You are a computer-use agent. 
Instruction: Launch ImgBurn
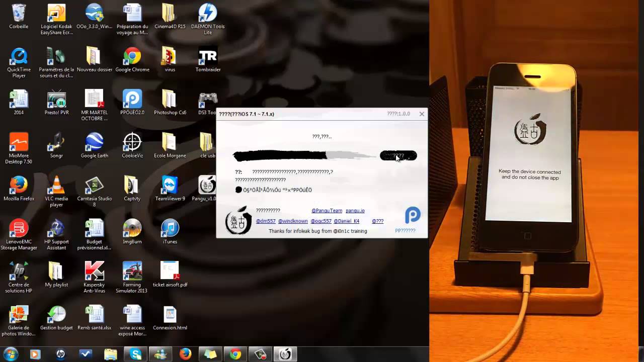(132, 232)
